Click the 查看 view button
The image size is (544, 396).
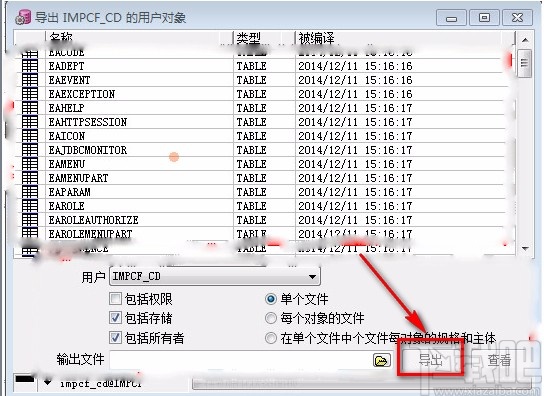(499, 360)
